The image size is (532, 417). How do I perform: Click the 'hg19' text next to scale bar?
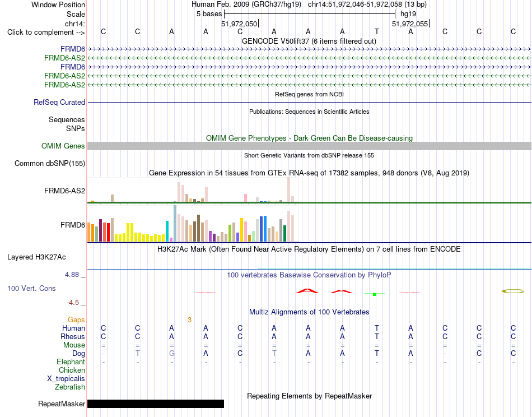pyautogui.click(x=408, y=14)
